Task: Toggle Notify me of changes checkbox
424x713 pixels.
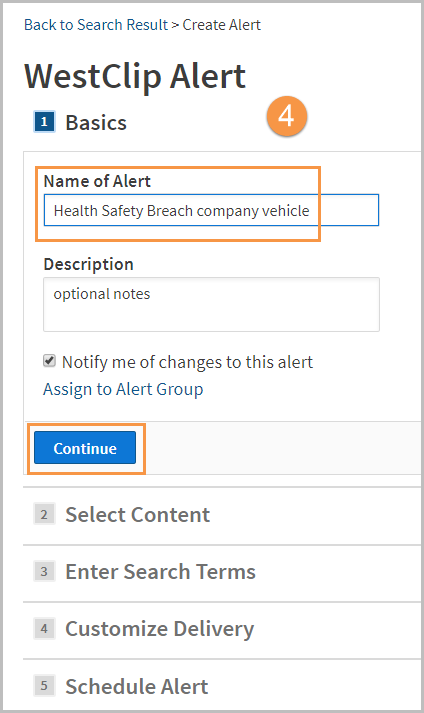Action: [x=49, y=361]
